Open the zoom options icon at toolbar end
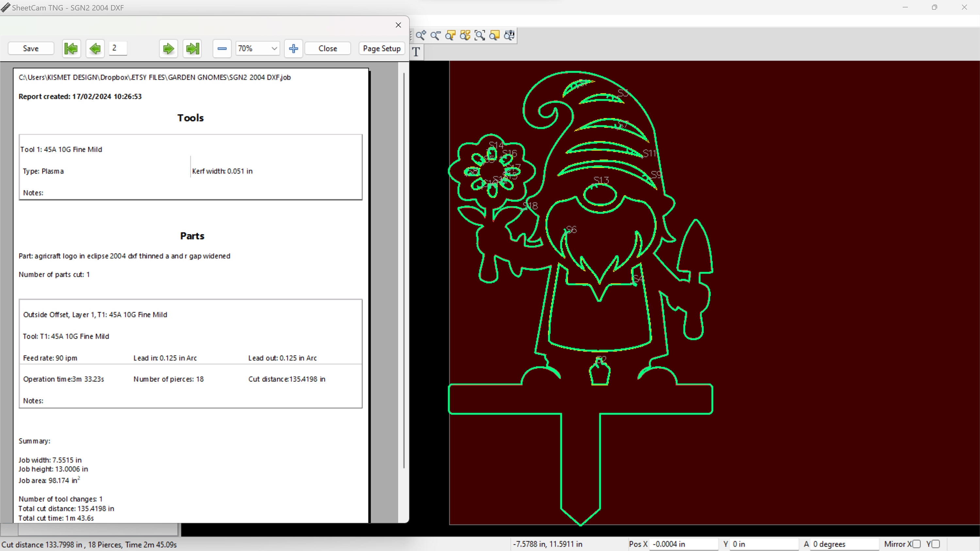The height and width of the screenshot is (551, 980). [x=509, y=35]
